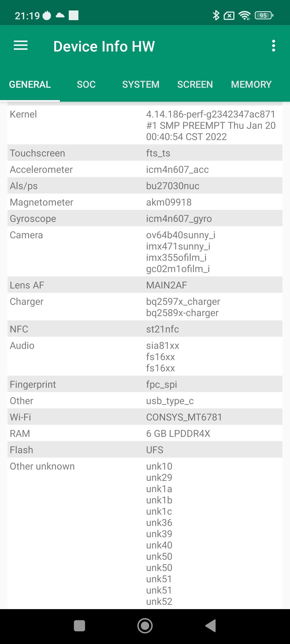Open the SCREEN tab
The width and height of the screenshot is (290, 644).
pos(195,85)
